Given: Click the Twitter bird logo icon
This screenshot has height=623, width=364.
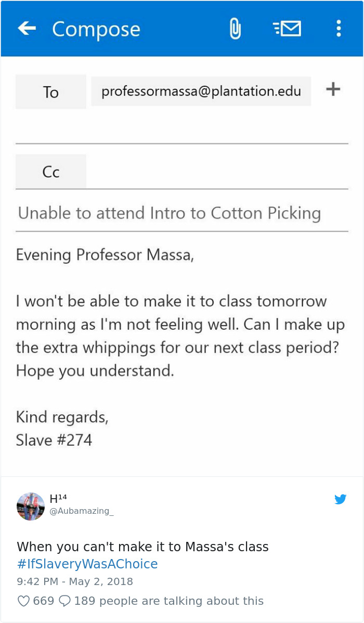Looking at the screenshot, I should coord(341,499).
